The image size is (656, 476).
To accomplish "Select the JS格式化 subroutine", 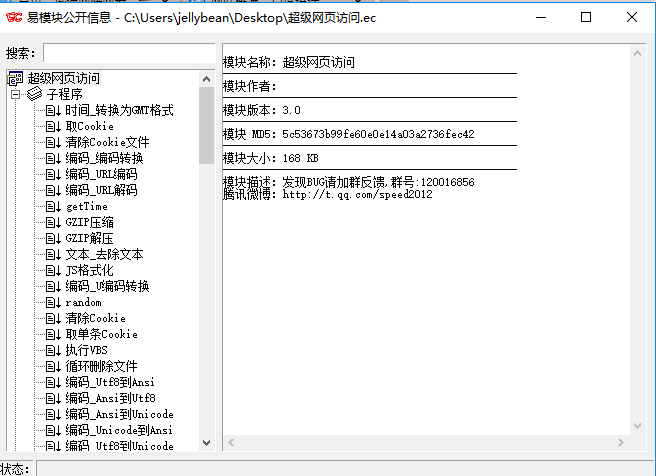I will [90, 270].
